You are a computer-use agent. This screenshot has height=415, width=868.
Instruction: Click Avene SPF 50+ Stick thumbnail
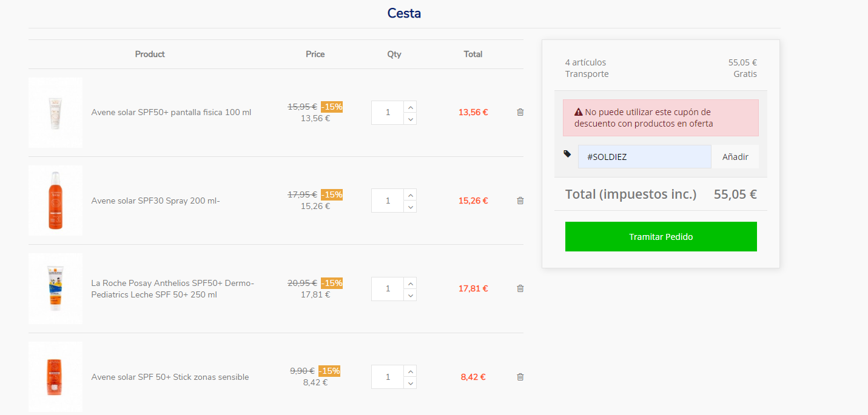click(x=55, y=377)
